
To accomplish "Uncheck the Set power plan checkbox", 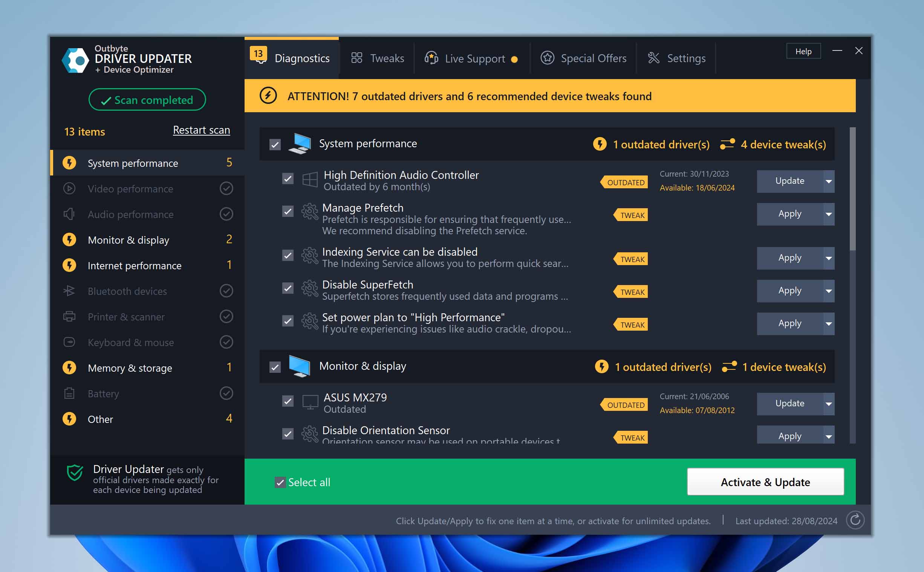I will [288, 321].
